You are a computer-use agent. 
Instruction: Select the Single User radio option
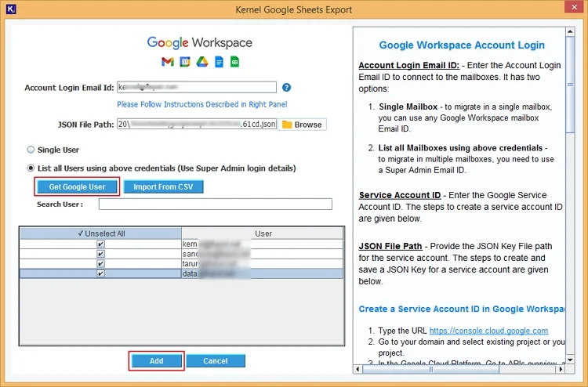[31, 150]
